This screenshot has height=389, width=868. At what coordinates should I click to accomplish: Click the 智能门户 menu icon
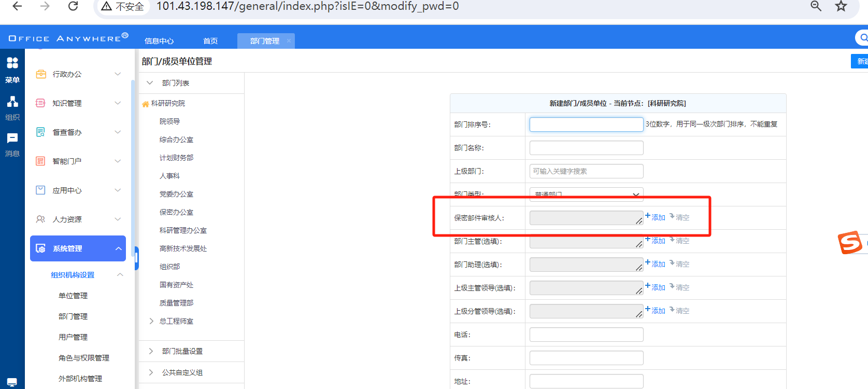click(40, 161)
